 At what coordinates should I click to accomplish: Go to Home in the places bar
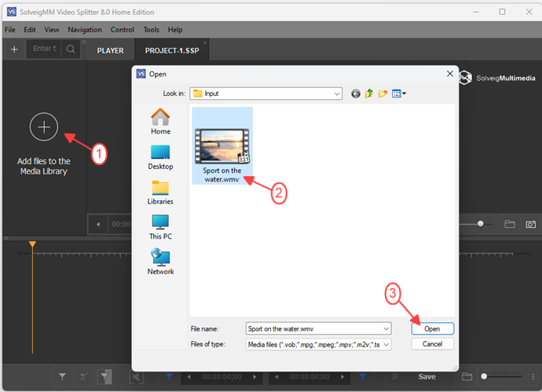160,121
